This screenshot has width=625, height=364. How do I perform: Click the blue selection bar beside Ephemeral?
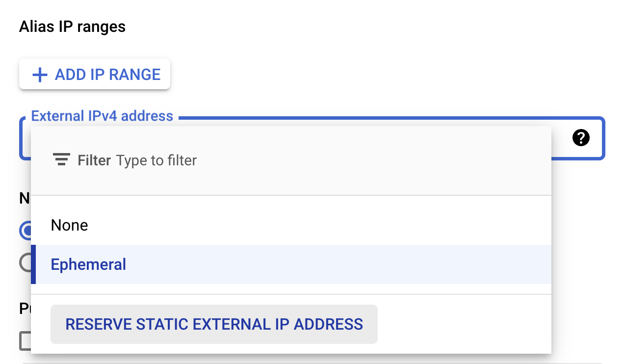coord(33,264)
